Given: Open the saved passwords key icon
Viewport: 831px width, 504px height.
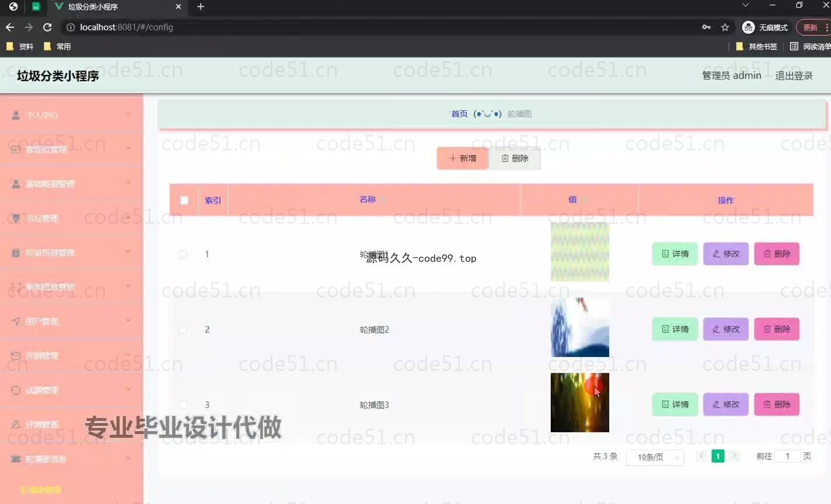Looking at the screenshot, I should [706, 27].
